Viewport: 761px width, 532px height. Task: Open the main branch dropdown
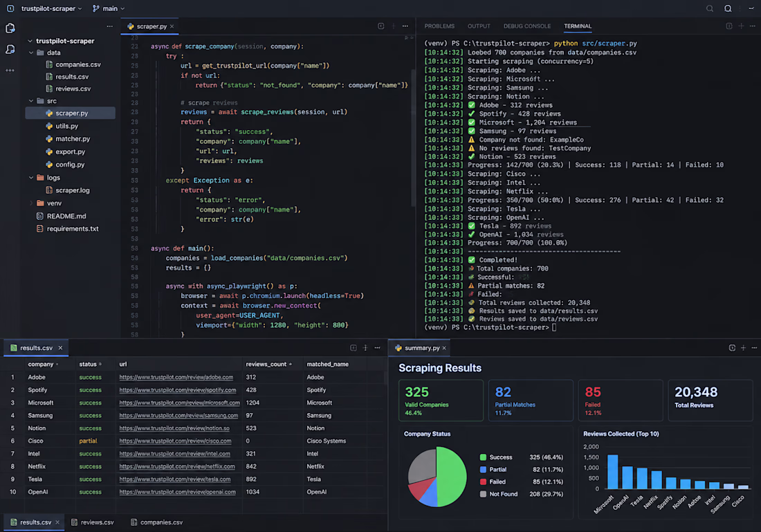(x=109, y=8)
